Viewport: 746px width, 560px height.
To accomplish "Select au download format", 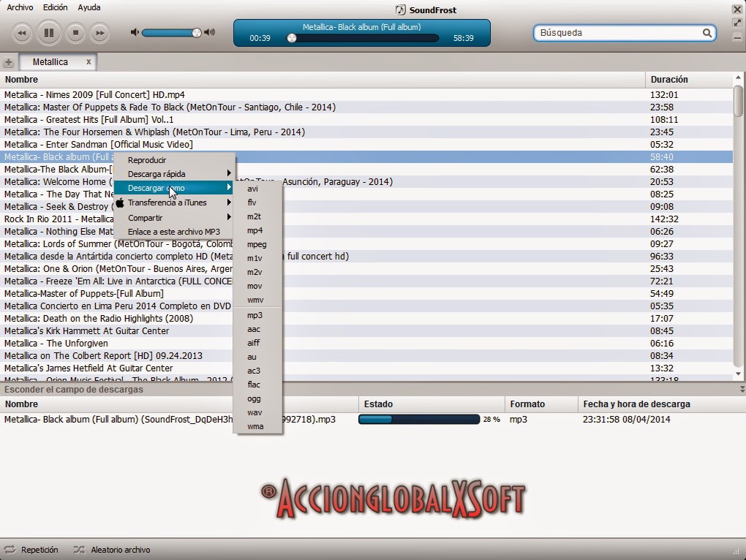I will click(x=258, y=357).
